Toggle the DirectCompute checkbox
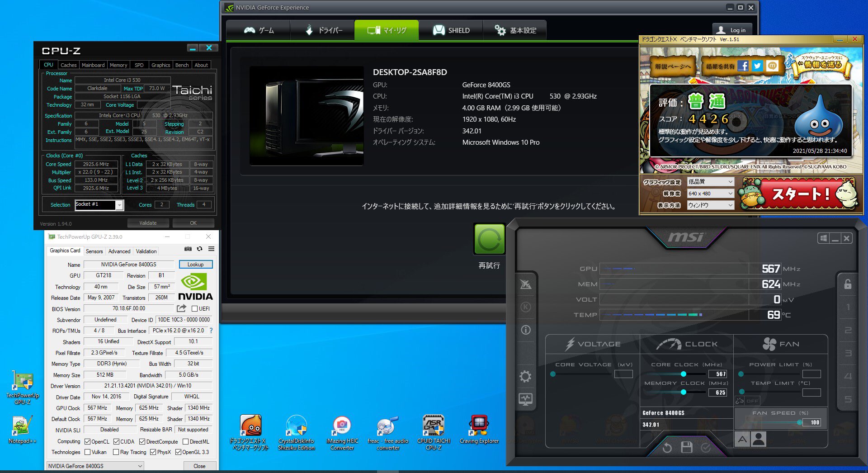 tap(142, 441)
